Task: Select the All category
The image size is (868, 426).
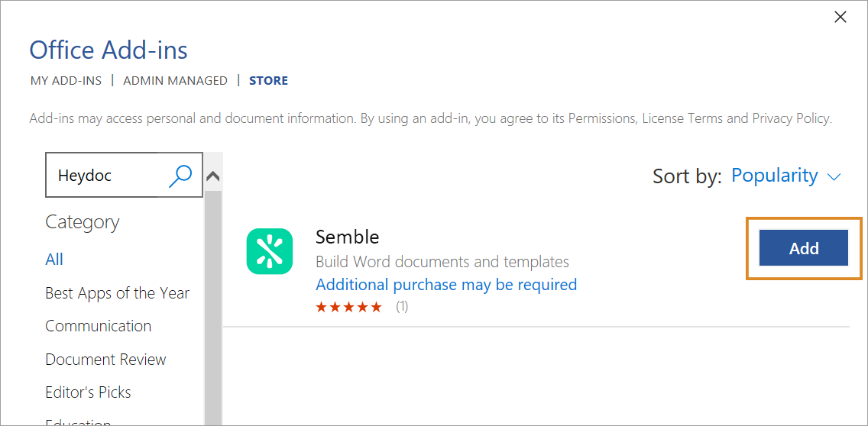Action: coord(54,259)
